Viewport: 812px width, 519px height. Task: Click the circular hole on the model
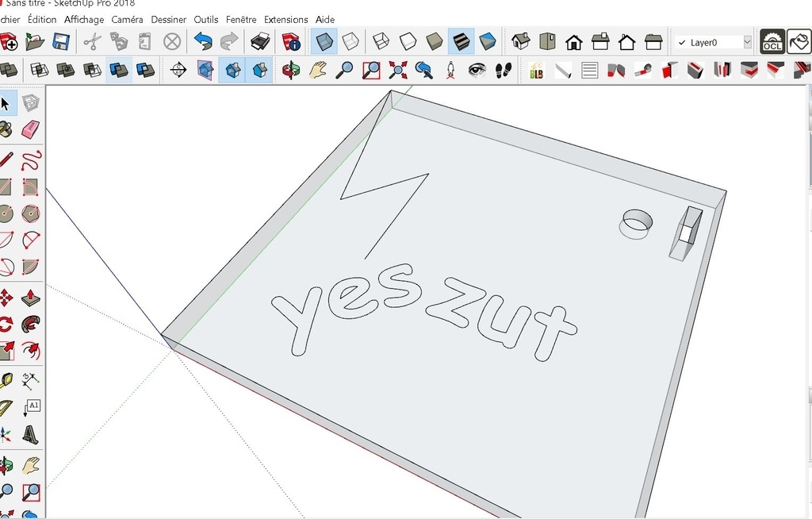click(635, 223)
